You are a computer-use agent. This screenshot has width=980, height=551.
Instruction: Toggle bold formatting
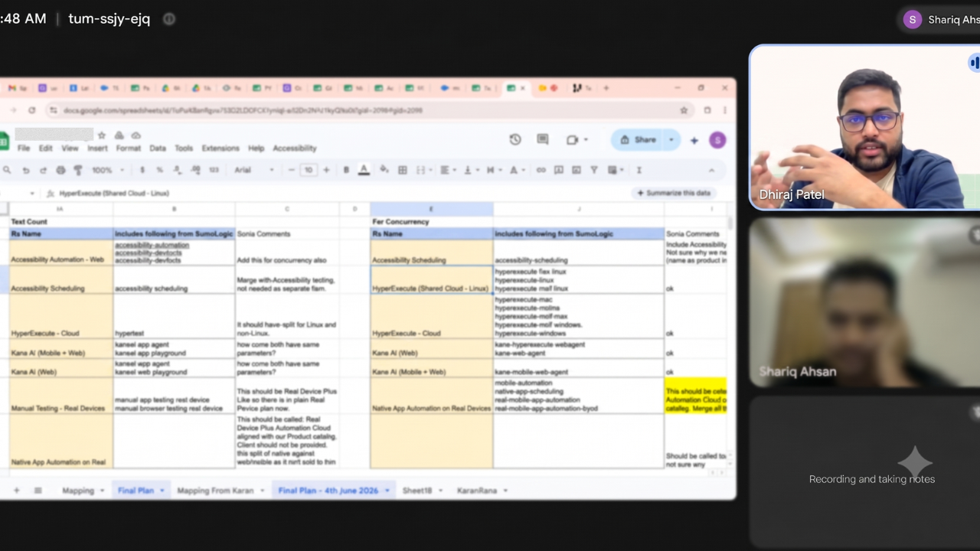(x=346, y=170)
